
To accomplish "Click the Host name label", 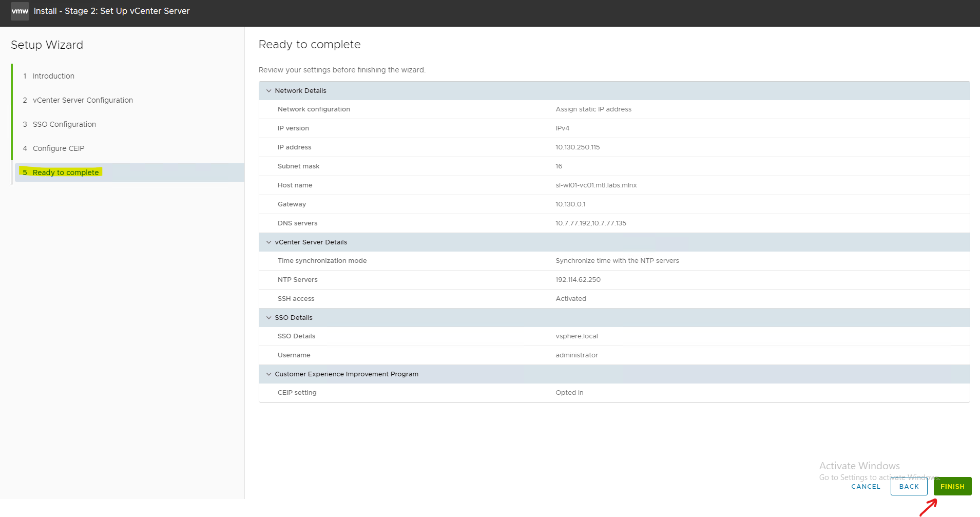I will 295,185.
